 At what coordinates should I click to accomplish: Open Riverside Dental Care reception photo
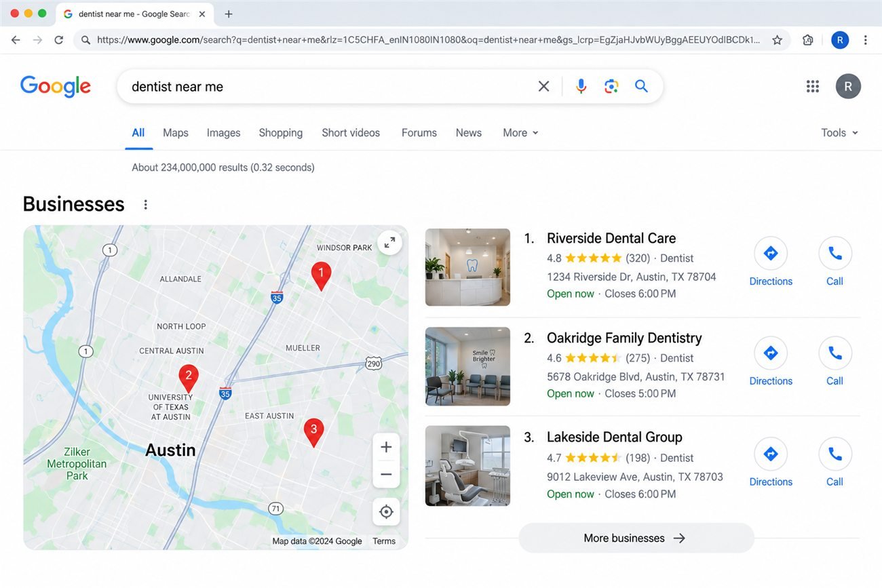click(x=467, y=267)
